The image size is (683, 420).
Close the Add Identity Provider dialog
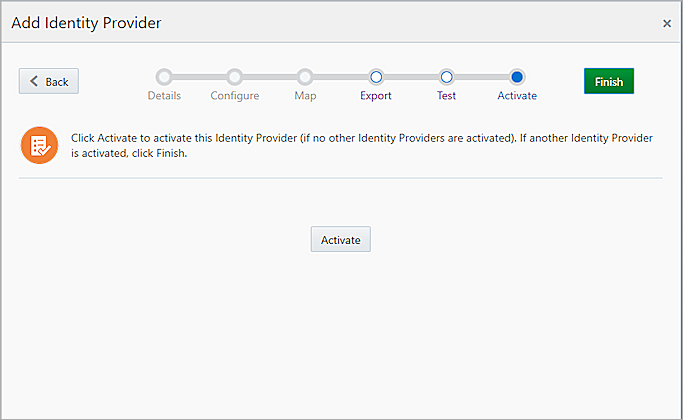[x=667, y=23]
